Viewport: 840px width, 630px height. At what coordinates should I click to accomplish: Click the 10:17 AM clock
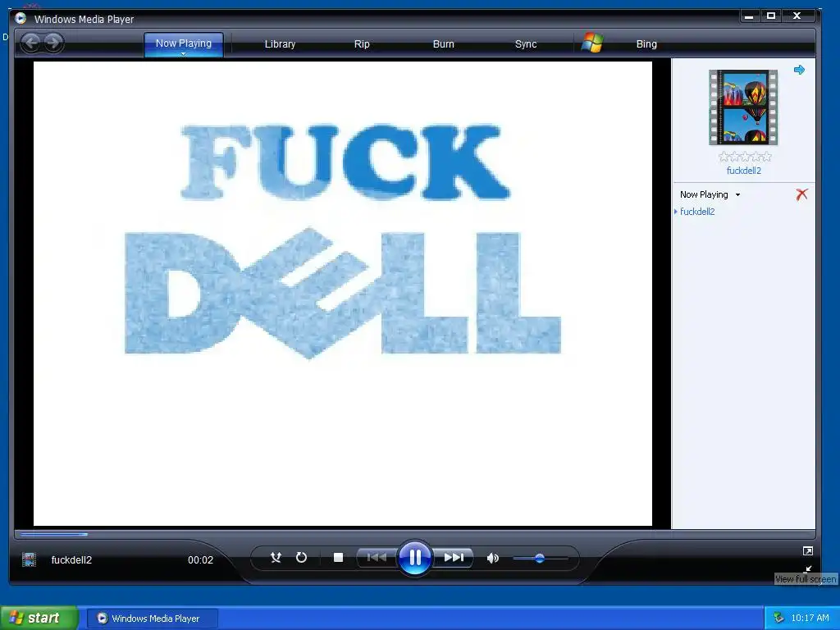[x=810, y=618]
